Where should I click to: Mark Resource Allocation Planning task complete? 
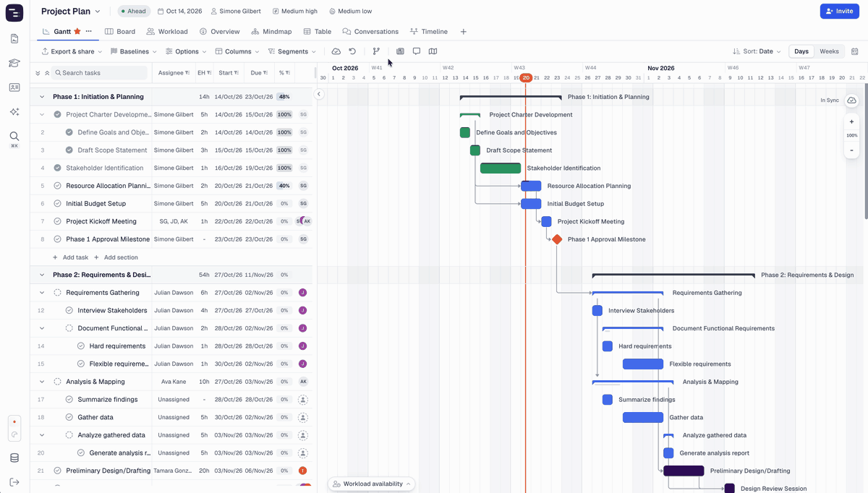tap(58, 186)
